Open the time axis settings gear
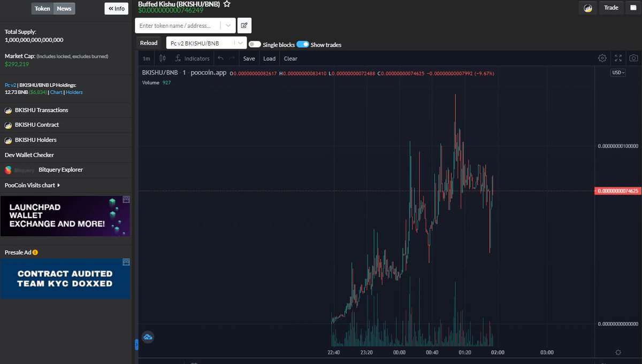642x364 pixels. click(x=618, y=352)
